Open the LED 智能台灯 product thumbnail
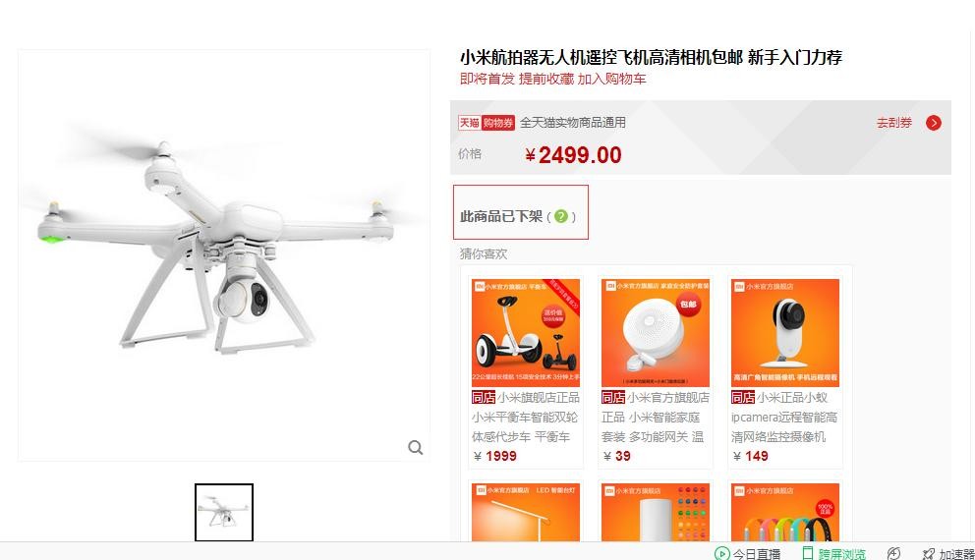The height and width of the screenshot is (560, 975). pyautogui.click(x=526, y=512)
